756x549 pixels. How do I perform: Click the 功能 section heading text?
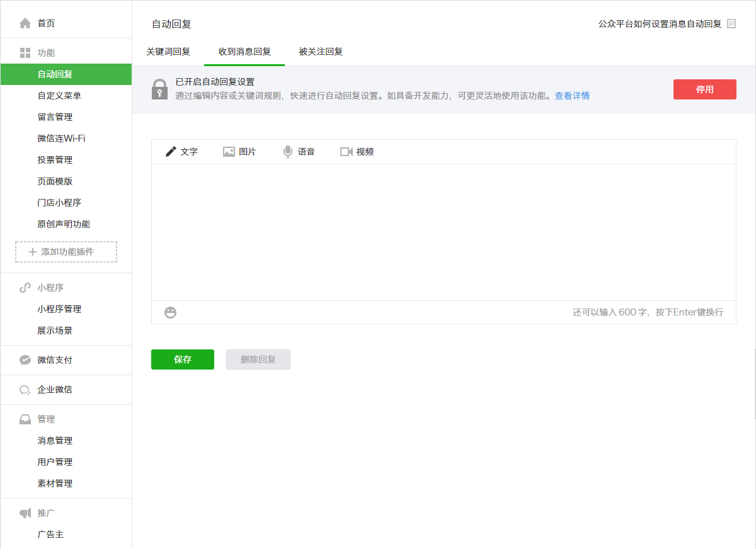coord(46,53)
